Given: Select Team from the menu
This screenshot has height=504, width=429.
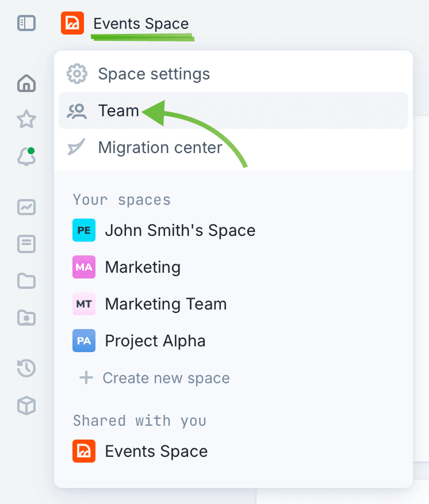Looking at the screenshot, I should click(x=118, y=110).
